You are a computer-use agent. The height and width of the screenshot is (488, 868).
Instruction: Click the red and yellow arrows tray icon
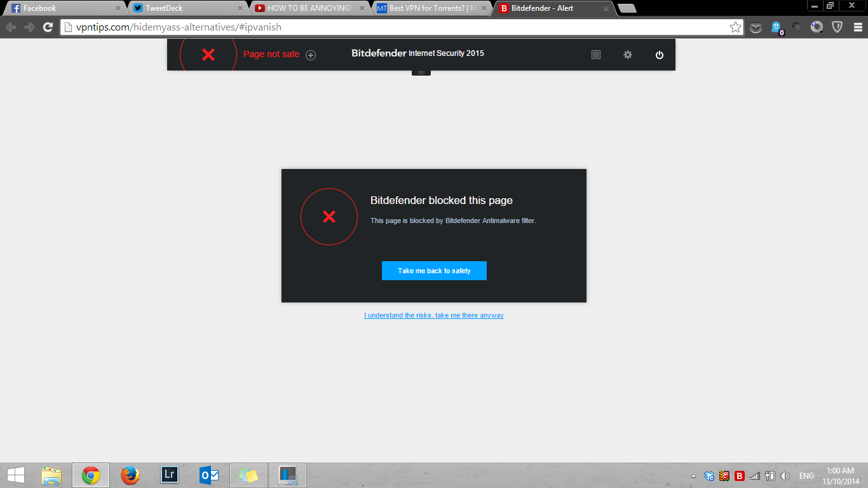[724, 476]
